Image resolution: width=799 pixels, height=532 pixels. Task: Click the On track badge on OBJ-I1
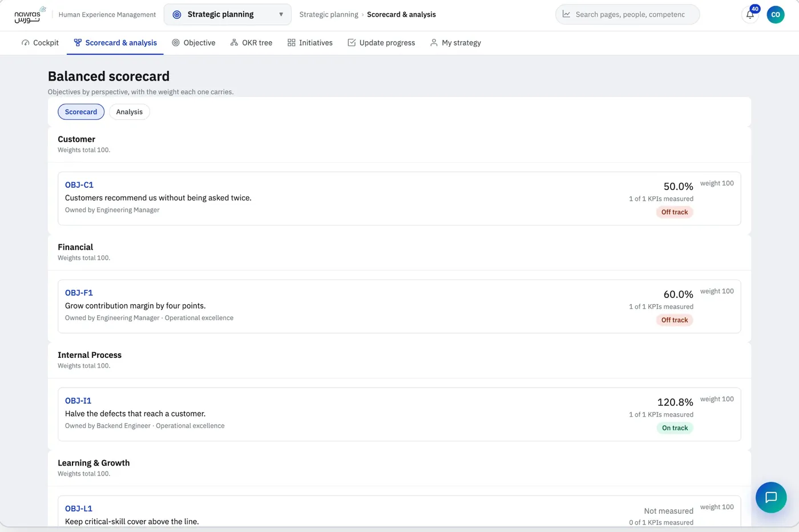(x=675, y=428)
